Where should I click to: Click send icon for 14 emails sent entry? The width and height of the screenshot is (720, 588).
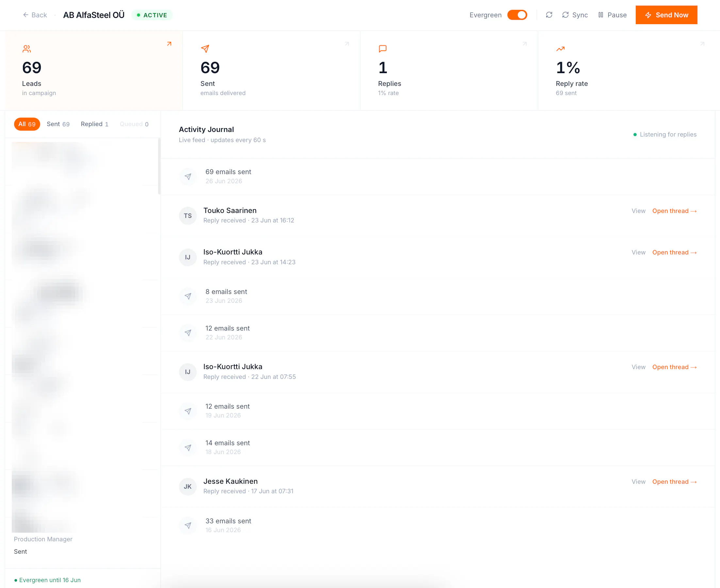pyautogui.click(x=188, y=448)
